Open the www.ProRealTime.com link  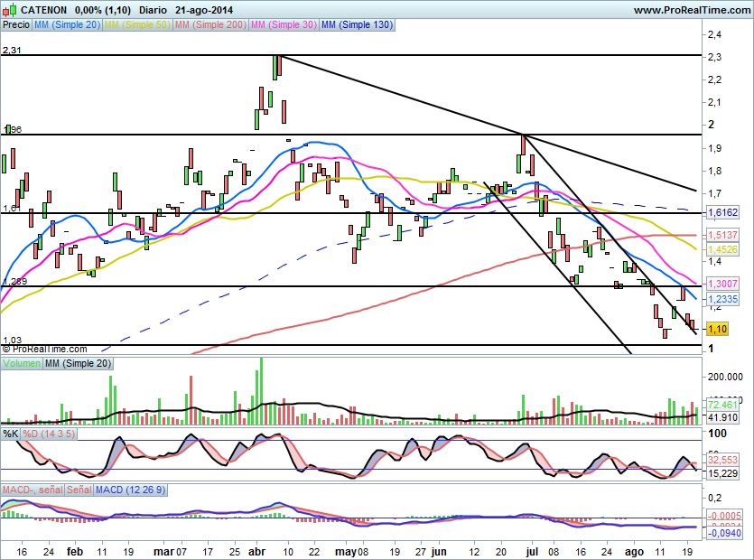click(x=691, y=9)
